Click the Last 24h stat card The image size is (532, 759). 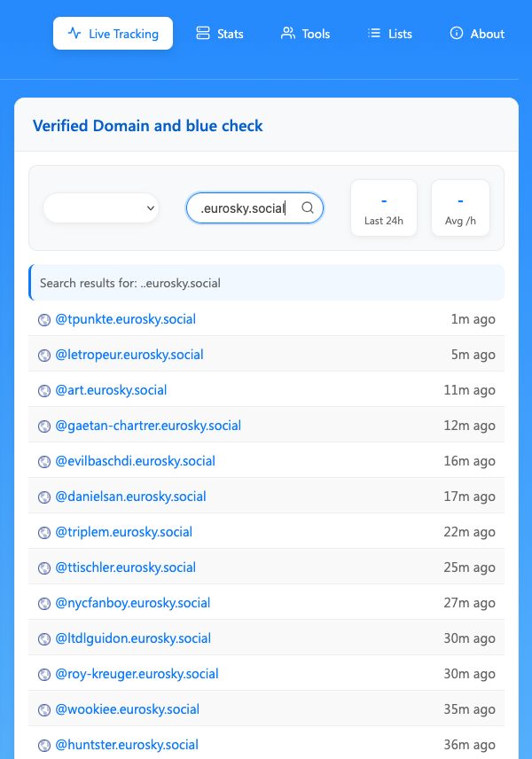click(384, 208)
